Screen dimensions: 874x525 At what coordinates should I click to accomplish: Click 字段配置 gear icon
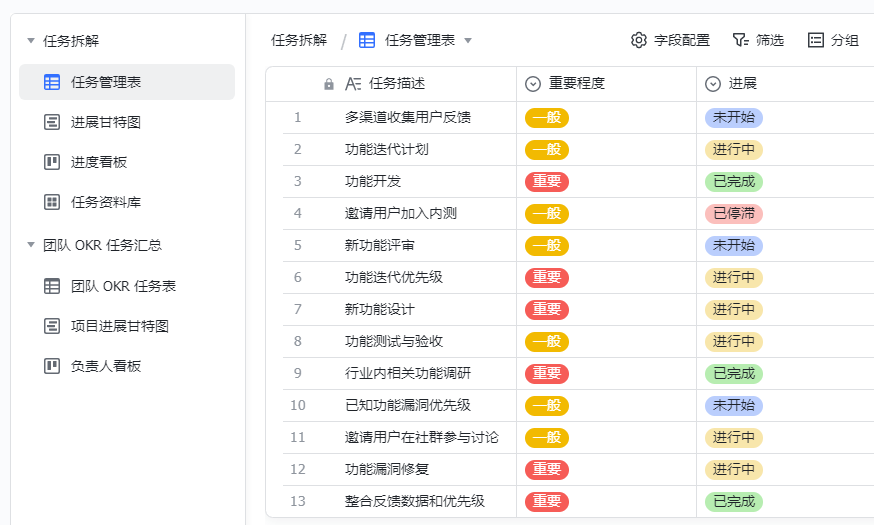click(x=639, y=40)
